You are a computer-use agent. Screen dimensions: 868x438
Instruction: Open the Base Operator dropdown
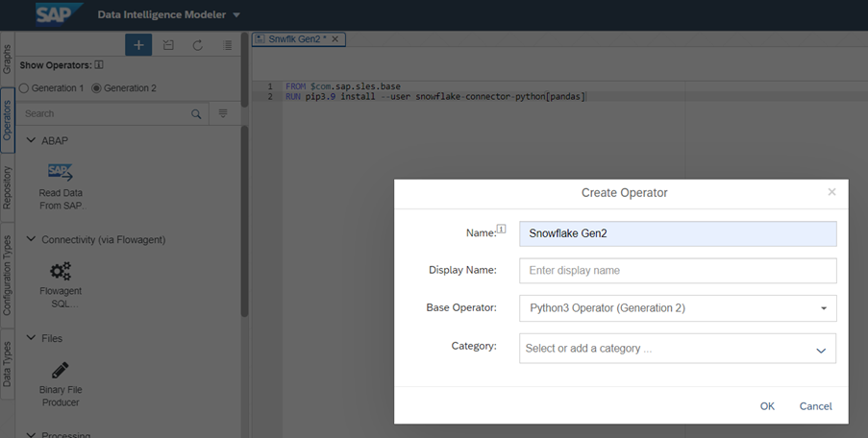pos(823,308)
